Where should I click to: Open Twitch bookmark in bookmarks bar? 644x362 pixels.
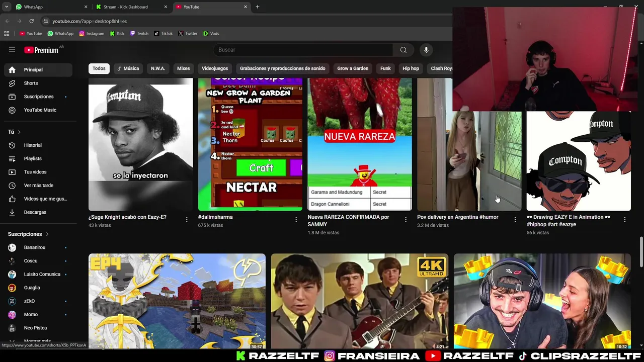click(x=139, y=33)
